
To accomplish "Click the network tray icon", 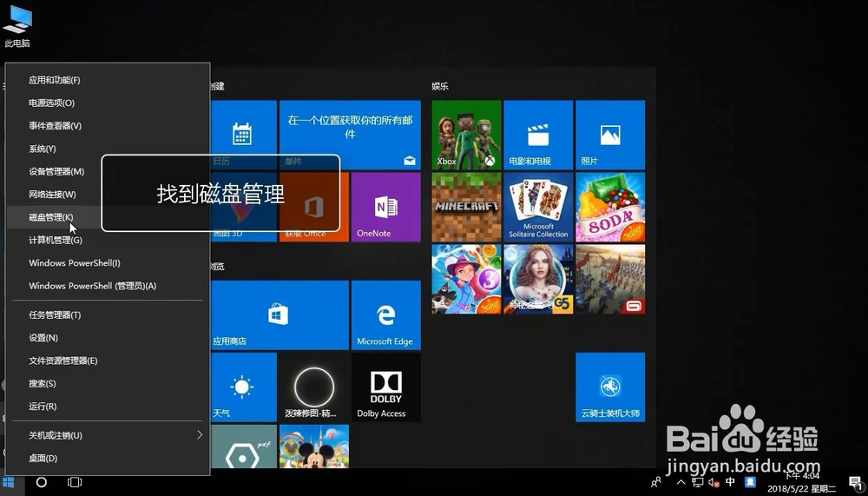I will point(698,482).
